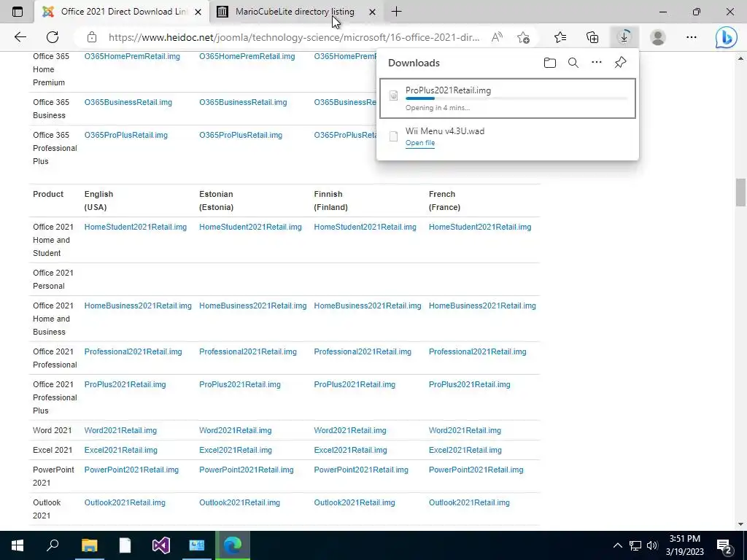Switch to MarioCubeLite directory listing tab

point(295,12)
